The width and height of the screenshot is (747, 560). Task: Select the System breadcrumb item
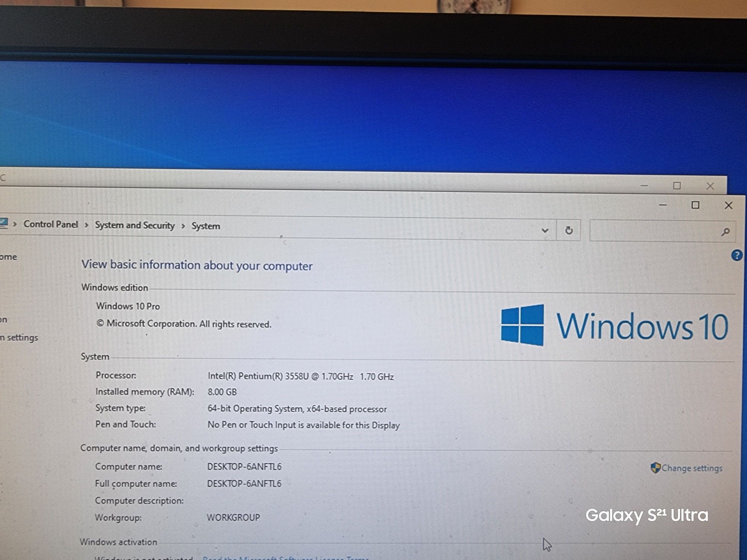[x=206, y=226]
